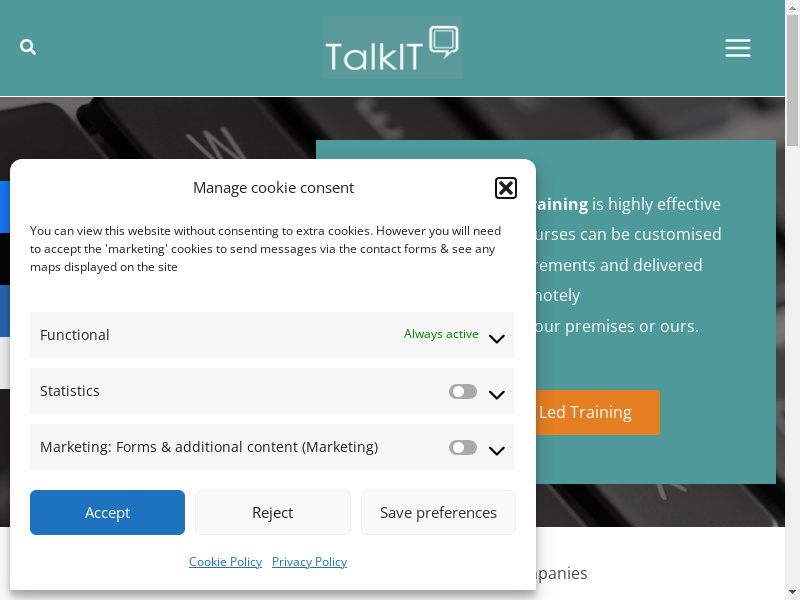Close the cookie consent dialog
The height and width of the screenshot is (600, 800).
[x=506, y=188]
